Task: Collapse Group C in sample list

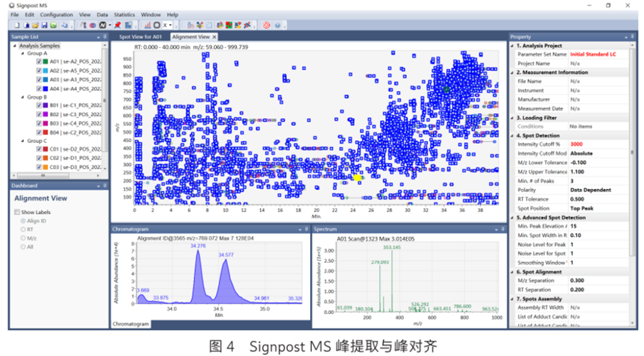Action: pyautogui.click(x=23, y=141)
